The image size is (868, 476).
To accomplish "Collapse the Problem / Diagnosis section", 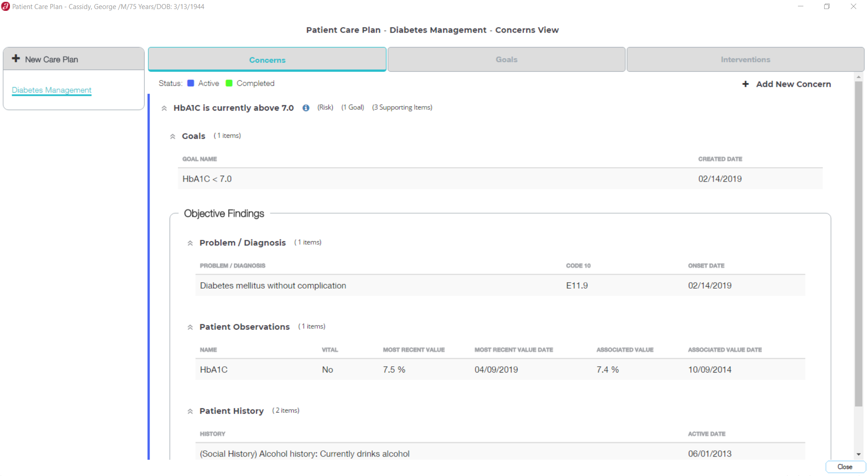I will (190, 243).
